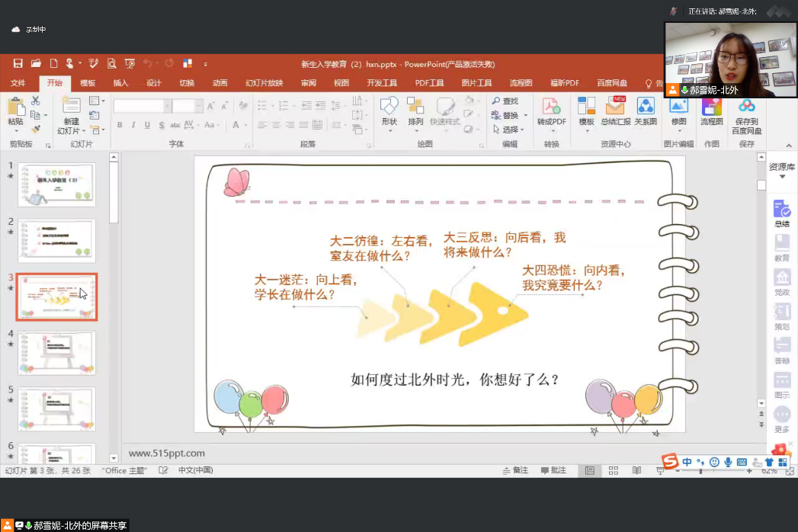Toggle Italic text formatting

pos(133,125)
